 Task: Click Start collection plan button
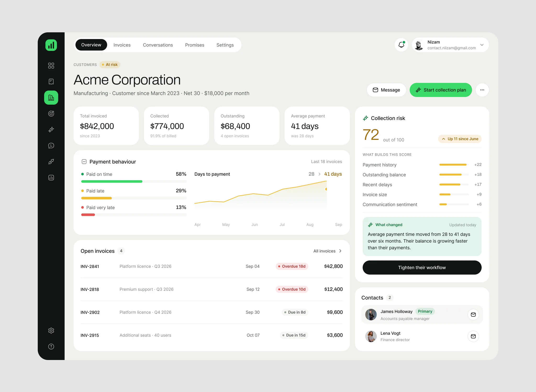point(441,90)
